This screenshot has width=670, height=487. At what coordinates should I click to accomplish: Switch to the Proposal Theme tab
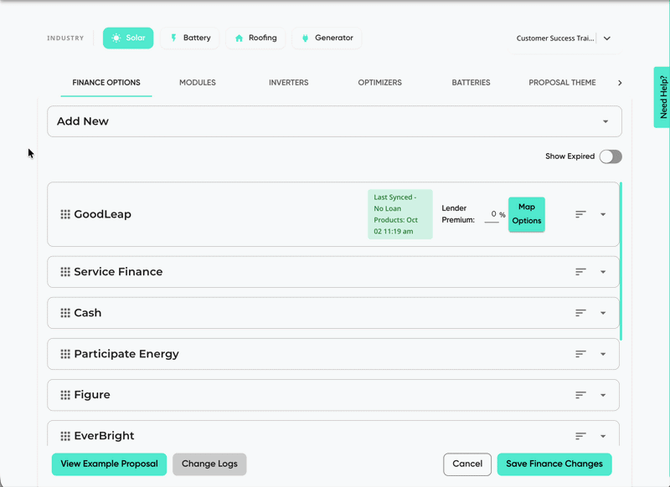click(x=562, y=82)
